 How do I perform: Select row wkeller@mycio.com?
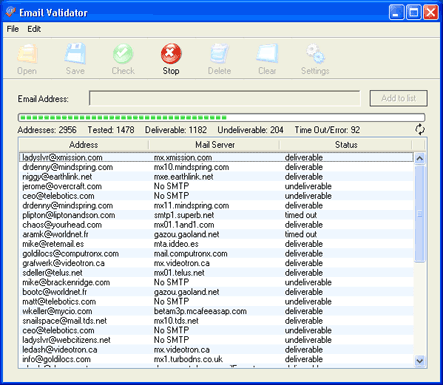click(x=216, y=311)
